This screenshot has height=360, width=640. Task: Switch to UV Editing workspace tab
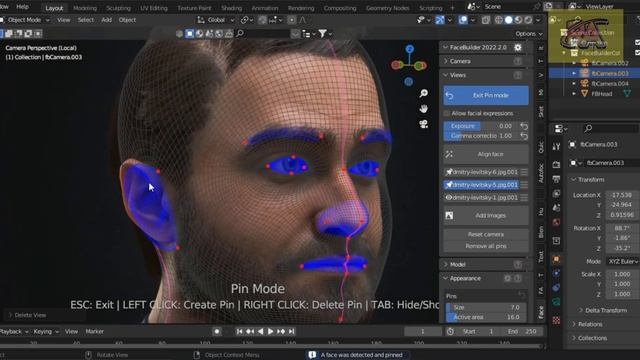[154, 8]
